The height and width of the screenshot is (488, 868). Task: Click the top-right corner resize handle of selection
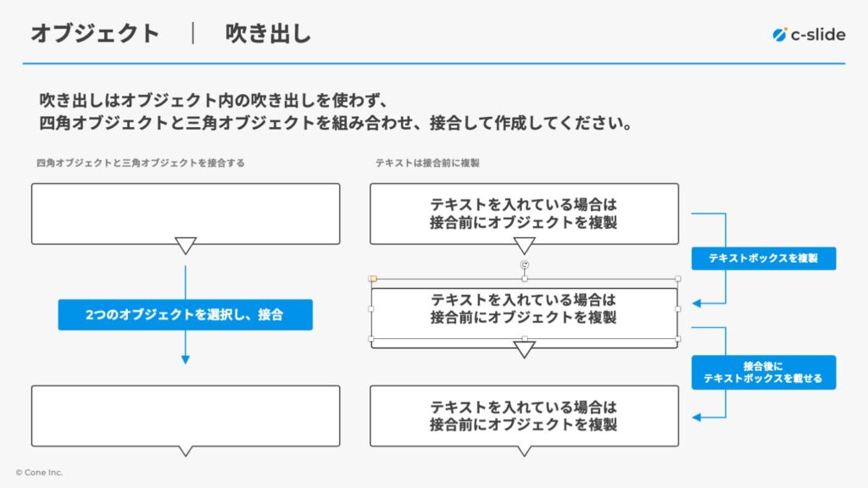tap(677, 279)
